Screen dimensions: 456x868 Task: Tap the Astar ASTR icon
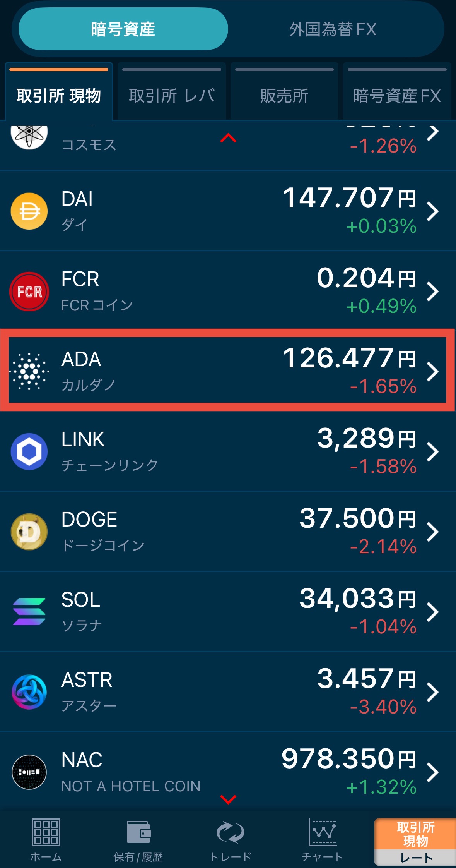point(29,692)
